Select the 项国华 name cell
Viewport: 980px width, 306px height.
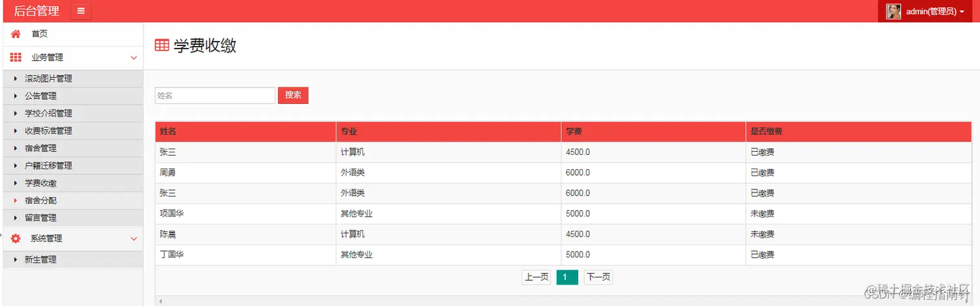pyautogui.click(x=246, y=214)
